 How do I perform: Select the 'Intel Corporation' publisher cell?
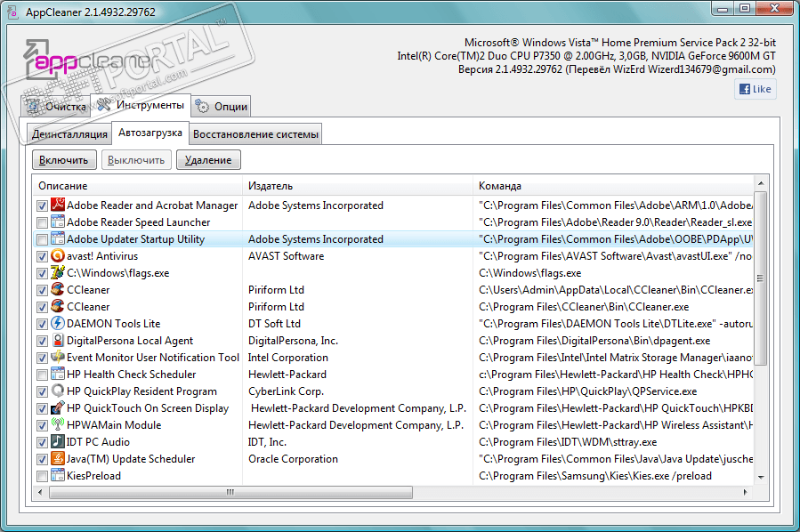[x=288, y=358]
